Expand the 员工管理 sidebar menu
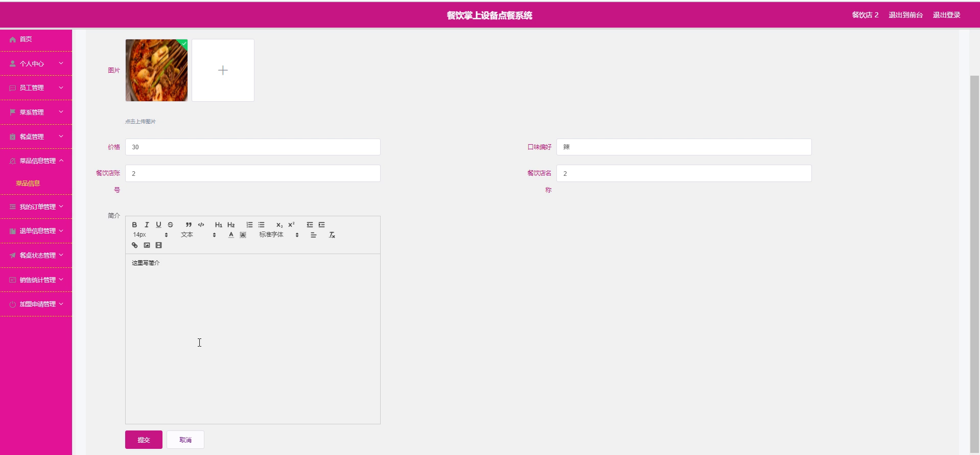This screenshot has width=980, height=455. (x=36, y=88)
